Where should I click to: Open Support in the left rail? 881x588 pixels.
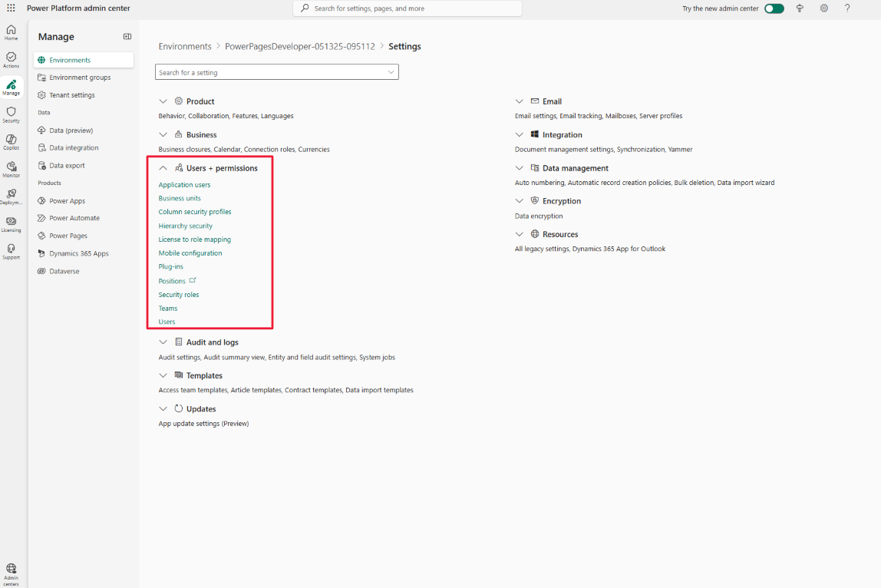(x=12, y=251)
